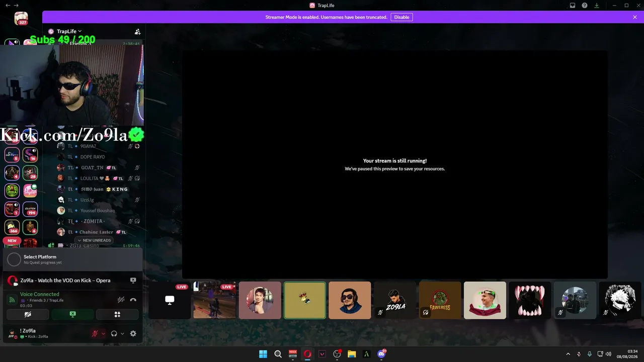Dismiss the Streamer Mode banner
Image resolution: width=644 pixels, height=362 pixels.
pyautogui.click(x=635, y=17)
